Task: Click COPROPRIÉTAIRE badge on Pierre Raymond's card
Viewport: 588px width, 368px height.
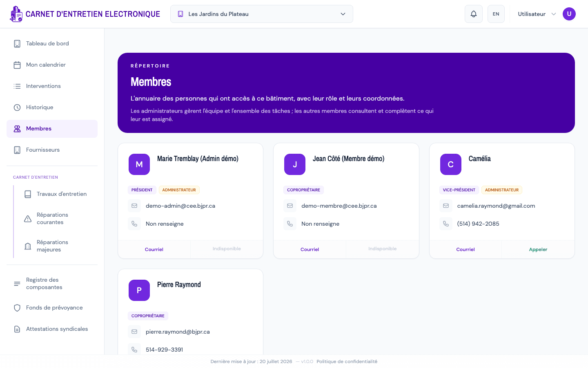Action: (x=148, y=316)
